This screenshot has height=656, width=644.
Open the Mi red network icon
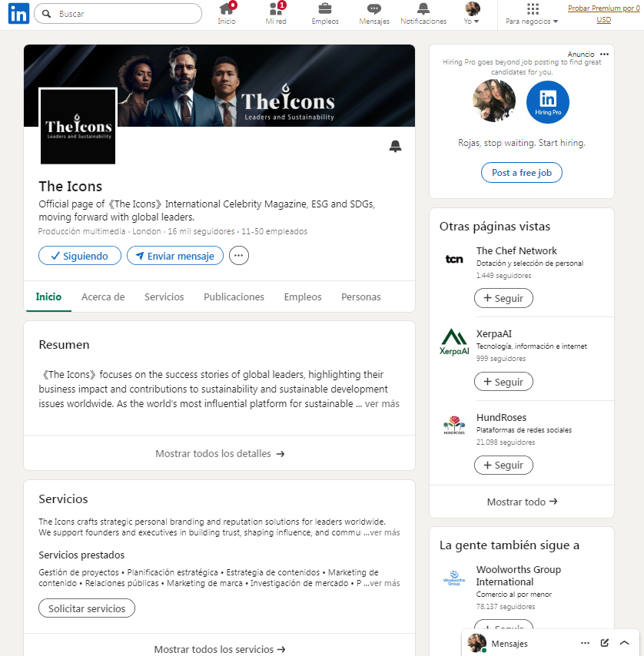coord(276,8)
